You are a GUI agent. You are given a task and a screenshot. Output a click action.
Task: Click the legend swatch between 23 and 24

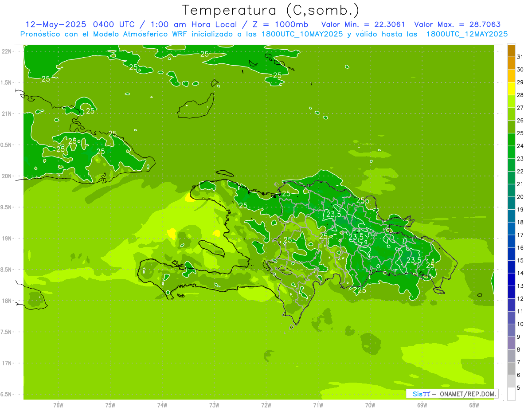click(x=511, y=152)
